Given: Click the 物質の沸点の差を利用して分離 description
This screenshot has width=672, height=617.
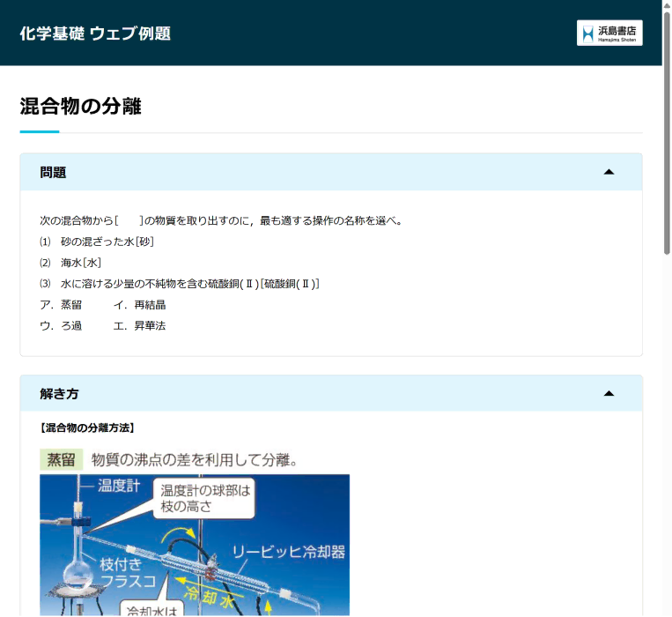Looking at the screenshot, I should tap(194, 460).
